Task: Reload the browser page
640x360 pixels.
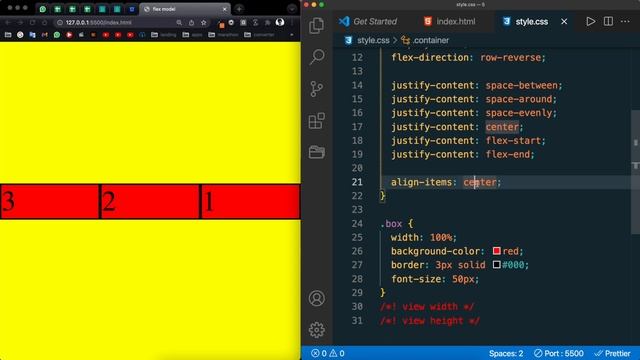Action: (x=32, y=22)
